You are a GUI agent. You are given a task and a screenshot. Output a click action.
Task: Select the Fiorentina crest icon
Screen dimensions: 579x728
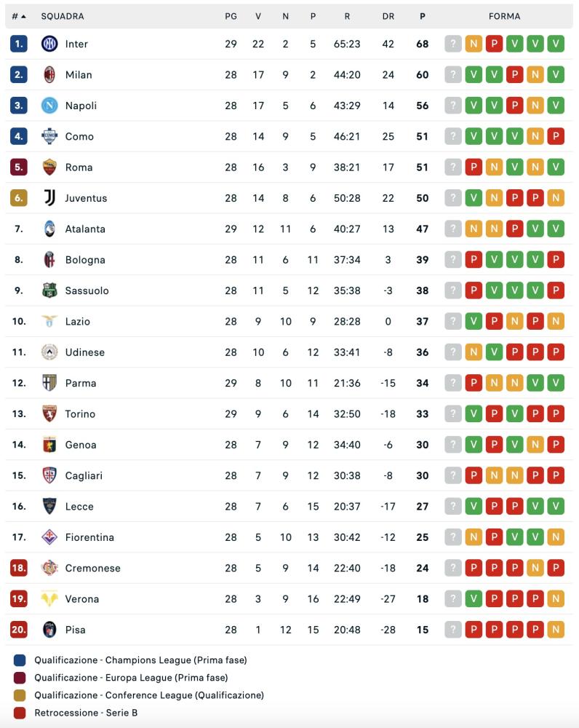coord(49,537)
